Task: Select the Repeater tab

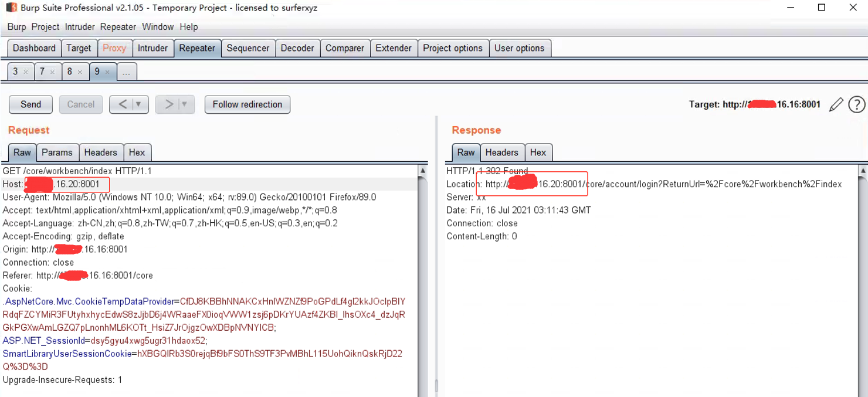Action: point(197,48)
